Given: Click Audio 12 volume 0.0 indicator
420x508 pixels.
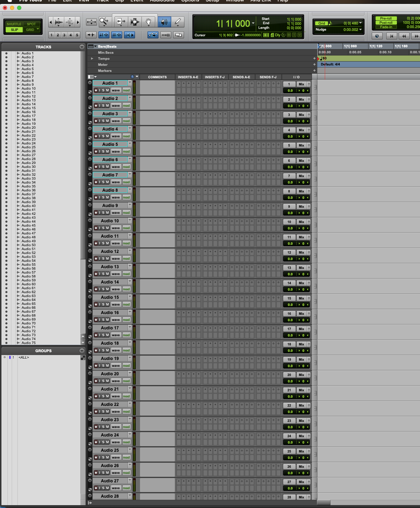Looking at the screenshot, I should click(x=290, y=259).
